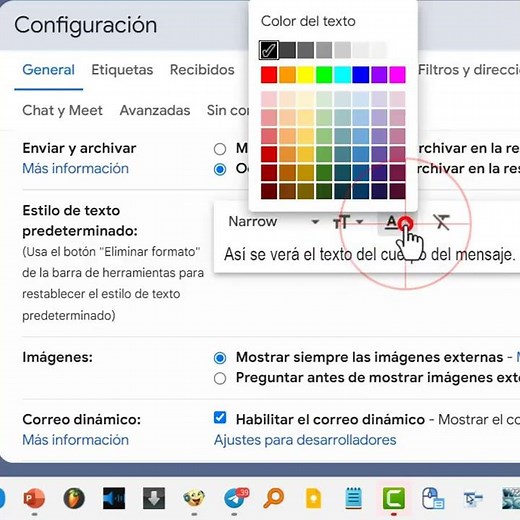Select second Enviar y archivar radio option
Image resolution: width=520 pixels, height=520 pixels.
click(220, 169)
